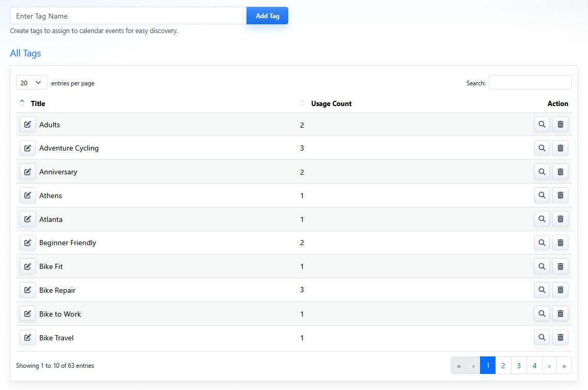Click the Athens title text

(51, 196)
